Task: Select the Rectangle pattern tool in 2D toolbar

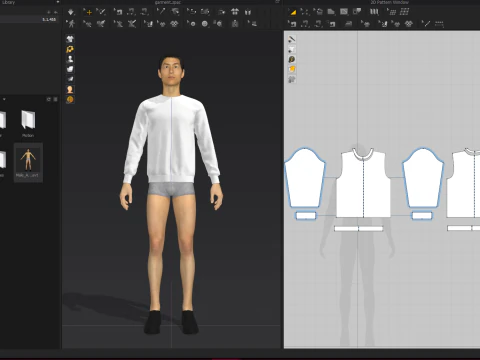Action: 344,12
